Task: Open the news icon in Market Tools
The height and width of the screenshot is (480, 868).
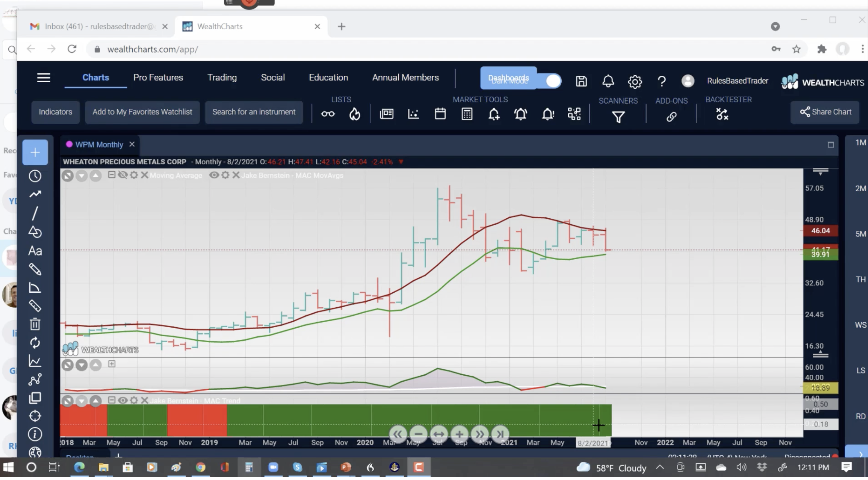Action: coord(387,114)
